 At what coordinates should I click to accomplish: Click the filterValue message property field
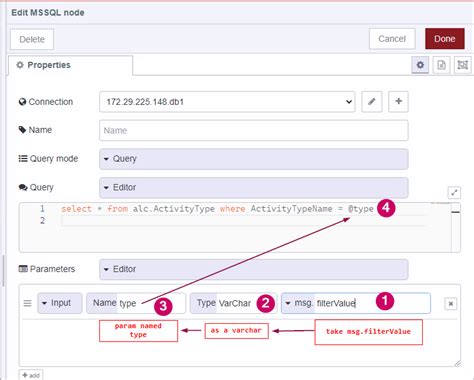[x=372, y=303]
